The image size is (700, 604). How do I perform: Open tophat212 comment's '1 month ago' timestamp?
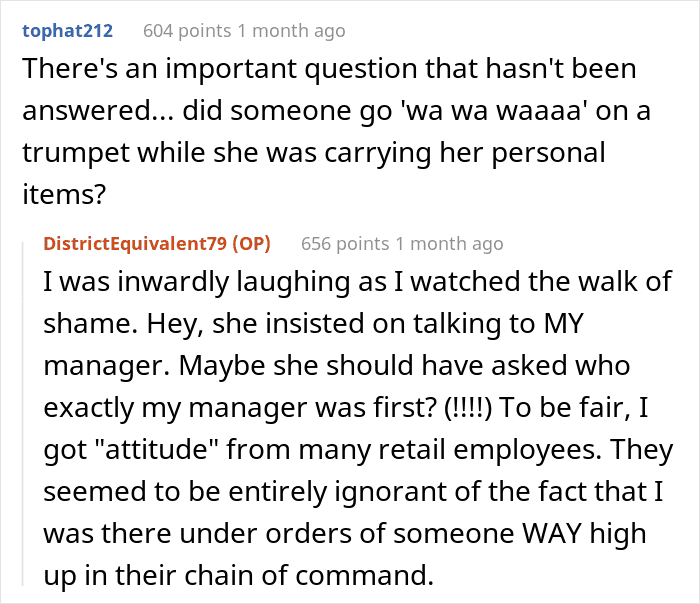click(x=292, y=31)
